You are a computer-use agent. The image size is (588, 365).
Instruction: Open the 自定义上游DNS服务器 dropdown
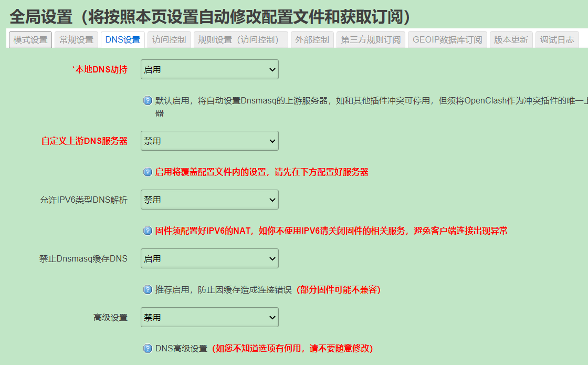[x=209, y=141]
